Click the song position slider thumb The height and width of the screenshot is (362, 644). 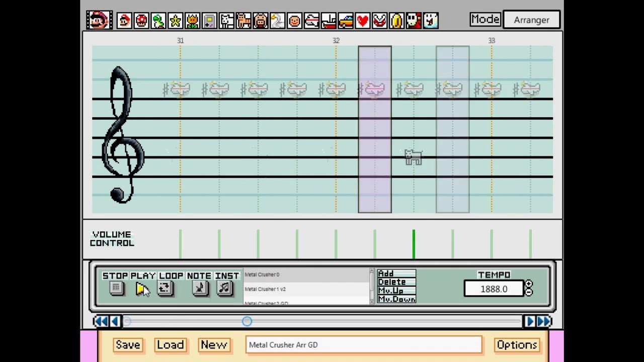247,321
